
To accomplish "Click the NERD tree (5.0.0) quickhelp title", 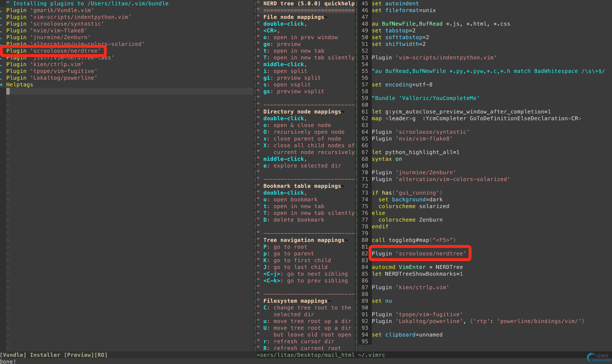I will click(x=309, y=3).
